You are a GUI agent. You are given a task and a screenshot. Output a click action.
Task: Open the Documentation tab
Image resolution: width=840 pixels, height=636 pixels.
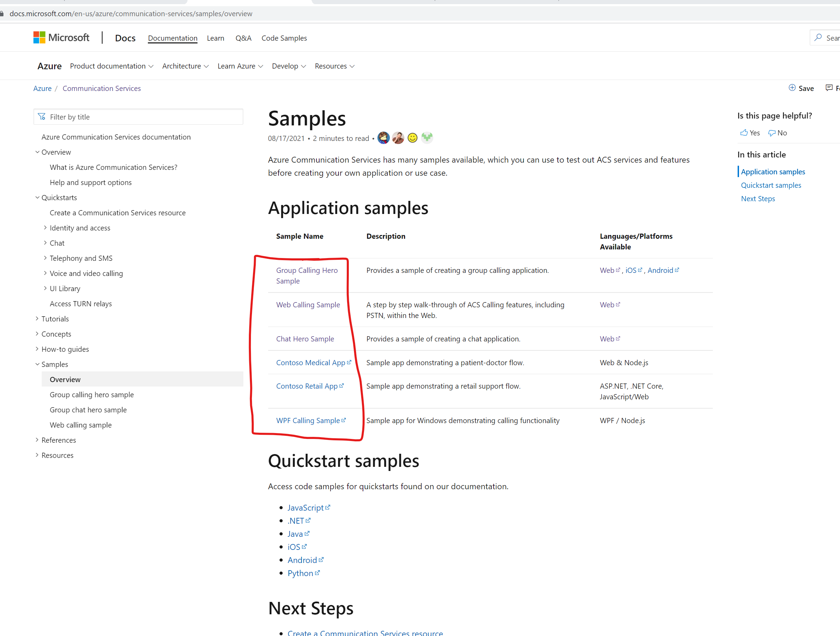tap(172, 38)
